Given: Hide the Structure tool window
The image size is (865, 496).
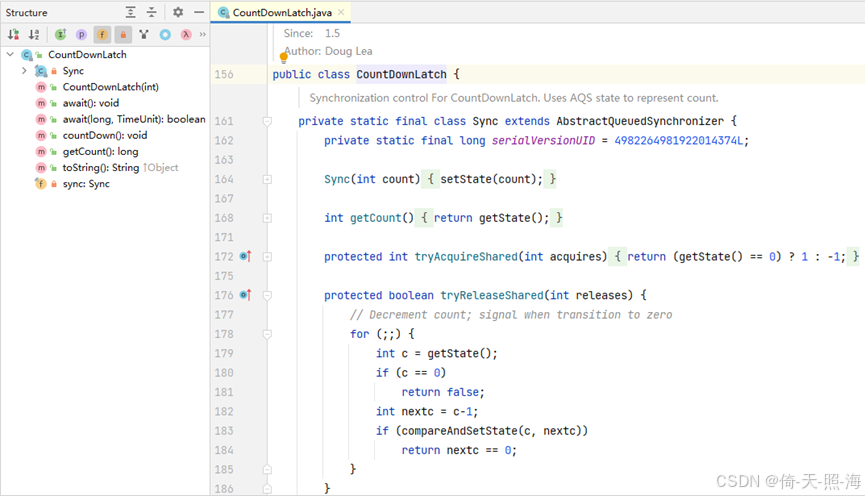Looking at the screenshot, I should pos(199,12).
